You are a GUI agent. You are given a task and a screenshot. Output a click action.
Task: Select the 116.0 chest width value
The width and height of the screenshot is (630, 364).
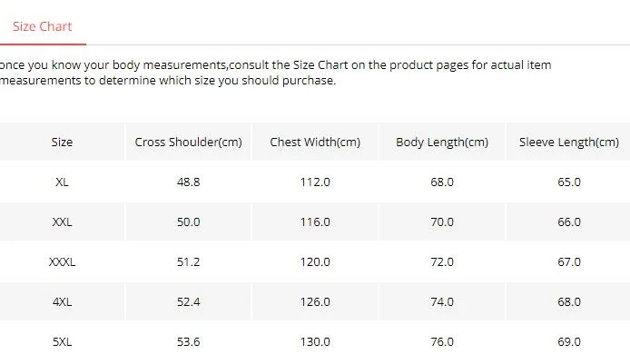pyautogui.click(x=315, y=221)
